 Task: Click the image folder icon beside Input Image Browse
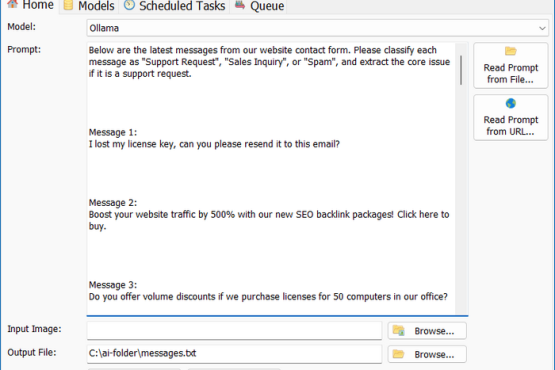(x=399, y=330)
